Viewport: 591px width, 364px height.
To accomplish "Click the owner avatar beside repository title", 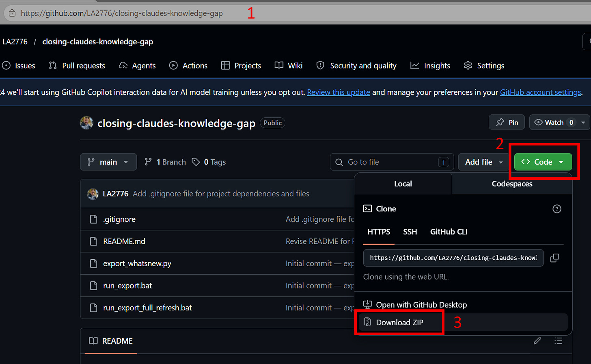I will [86, 123].
